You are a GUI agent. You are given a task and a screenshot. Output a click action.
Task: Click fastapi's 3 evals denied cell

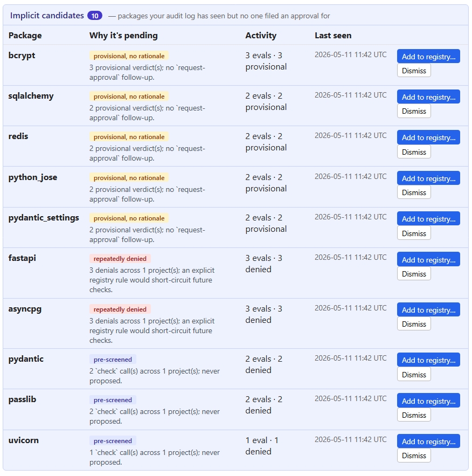click(x=263, y=264)
